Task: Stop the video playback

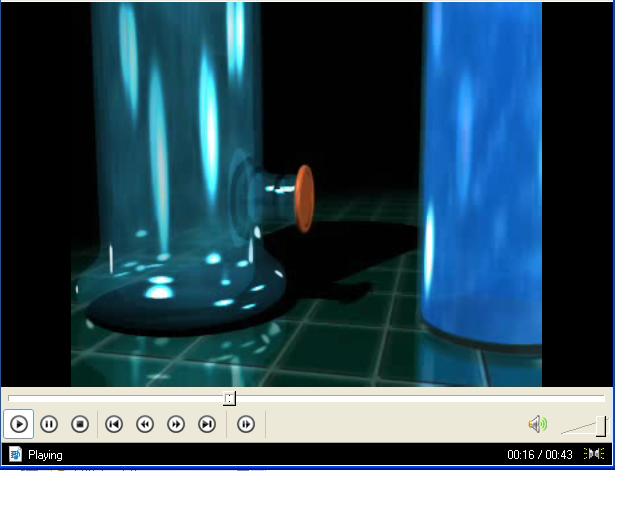Action: coord(80,424)
